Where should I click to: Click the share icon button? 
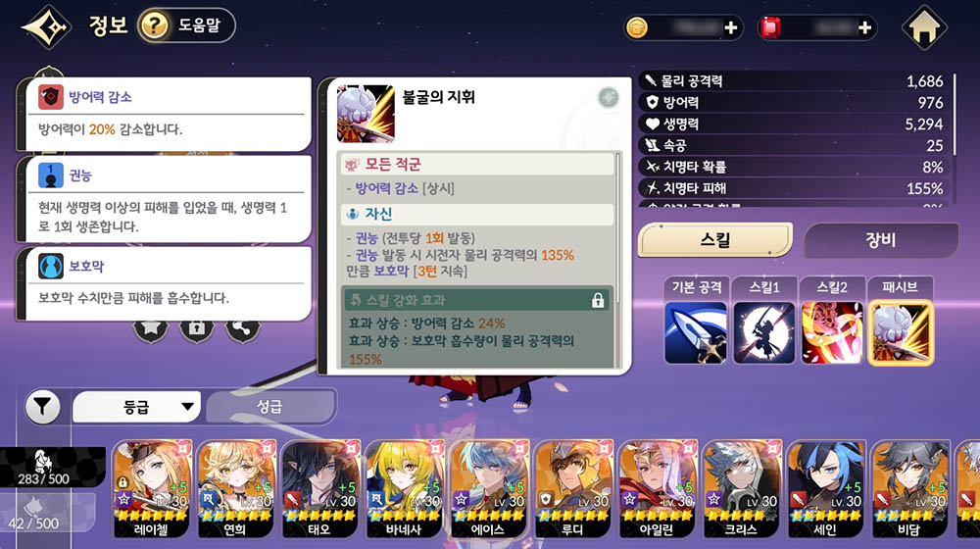(x=243, y=327)
